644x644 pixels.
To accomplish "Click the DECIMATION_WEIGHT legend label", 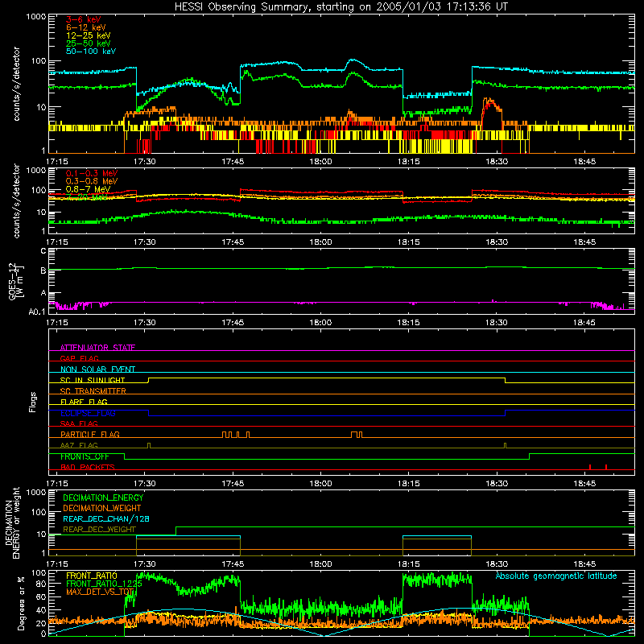I will 102,508.
